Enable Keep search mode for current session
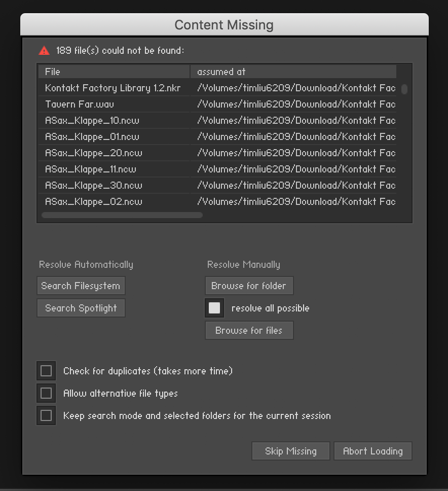Viewport: 448px width, 491px height. [x=46, y=415]
